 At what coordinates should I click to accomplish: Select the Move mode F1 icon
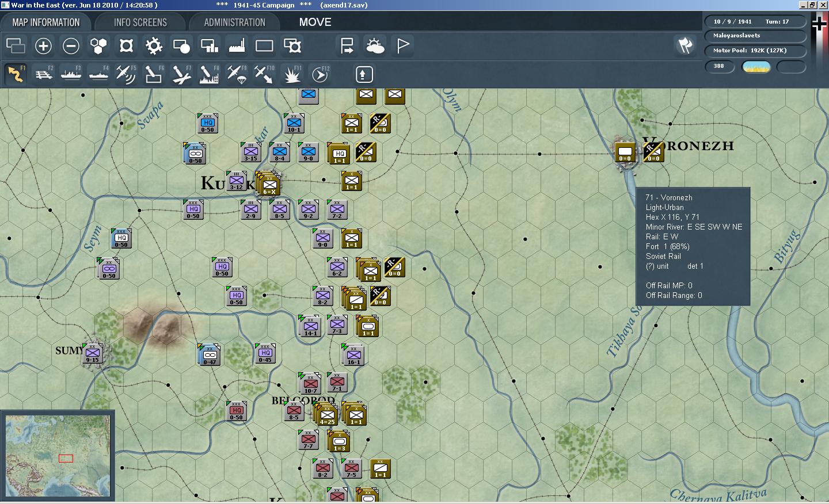(16, 74)
